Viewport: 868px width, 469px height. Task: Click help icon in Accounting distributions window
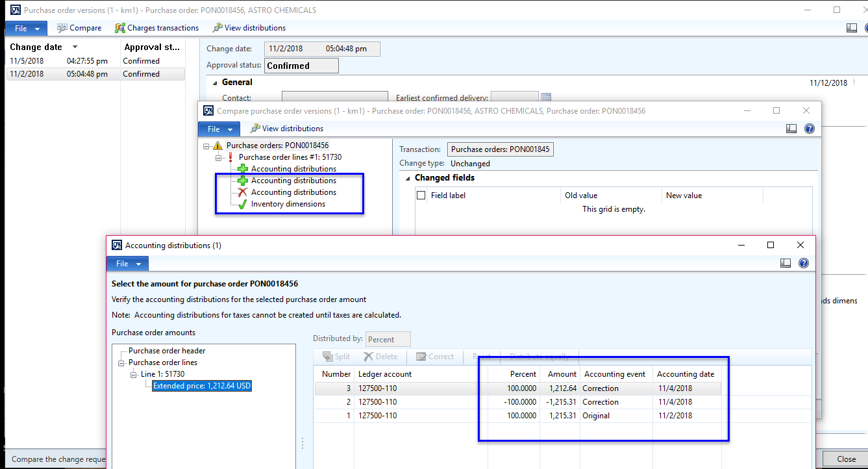click(x=803, y=263)
